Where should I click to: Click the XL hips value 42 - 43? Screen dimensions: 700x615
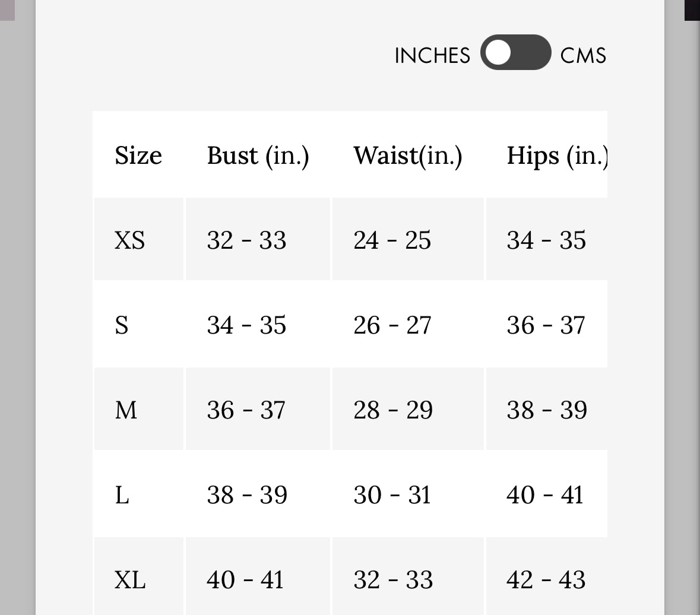(x=546, y=580)
